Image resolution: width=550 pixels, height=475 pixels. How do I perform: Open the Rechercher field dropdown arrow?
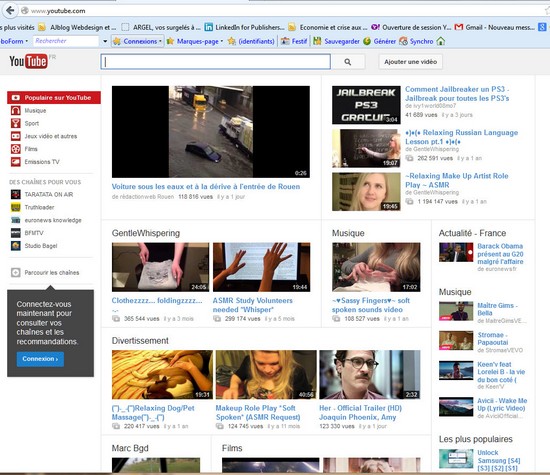(x=105, y=41)
